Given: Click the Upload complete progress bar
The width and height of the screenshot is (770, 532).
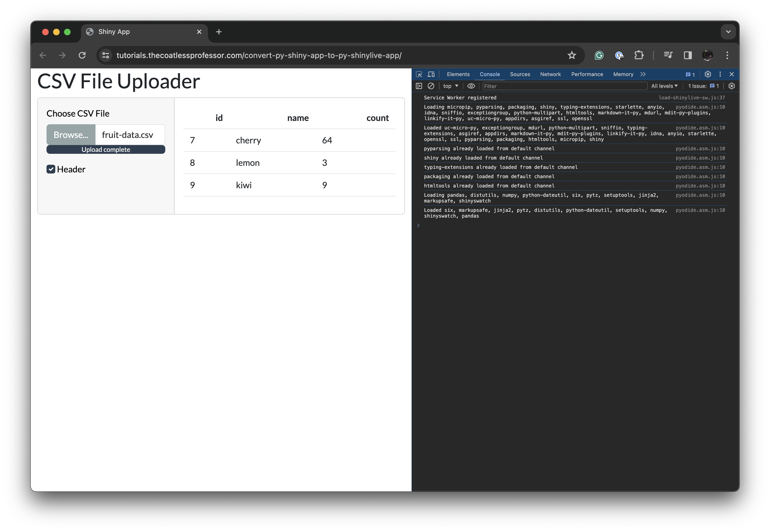Looking at the screenshot, I should pos(106,150).
